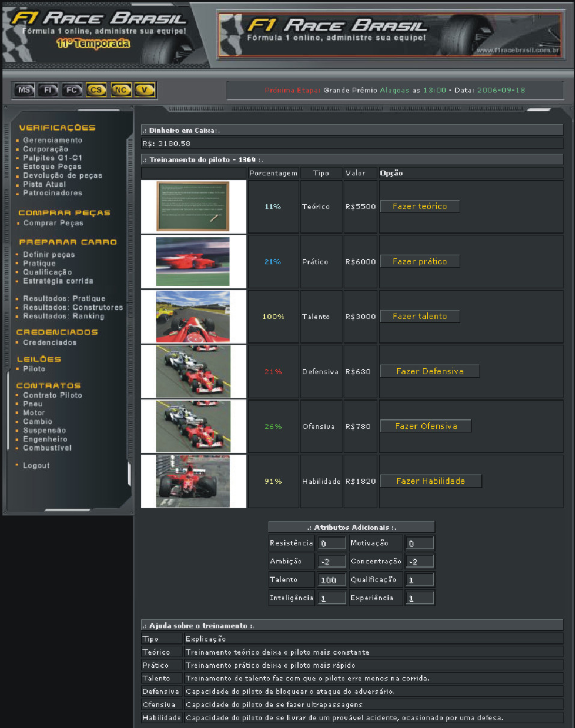This screenshot has height=728, width=575.
Task: Open Gerenciamento in the sidebar
Action: [x=52, y=140]
